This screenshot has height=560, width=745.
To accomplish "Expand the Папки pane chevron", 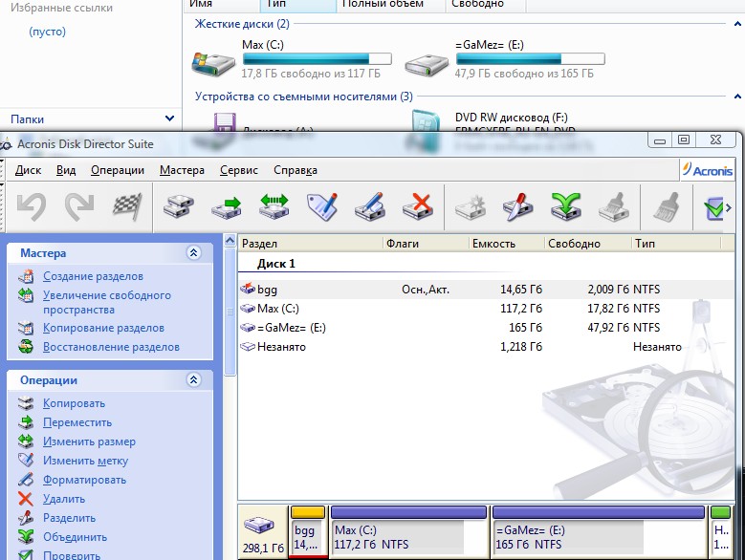I will click(x=169, y=118).
